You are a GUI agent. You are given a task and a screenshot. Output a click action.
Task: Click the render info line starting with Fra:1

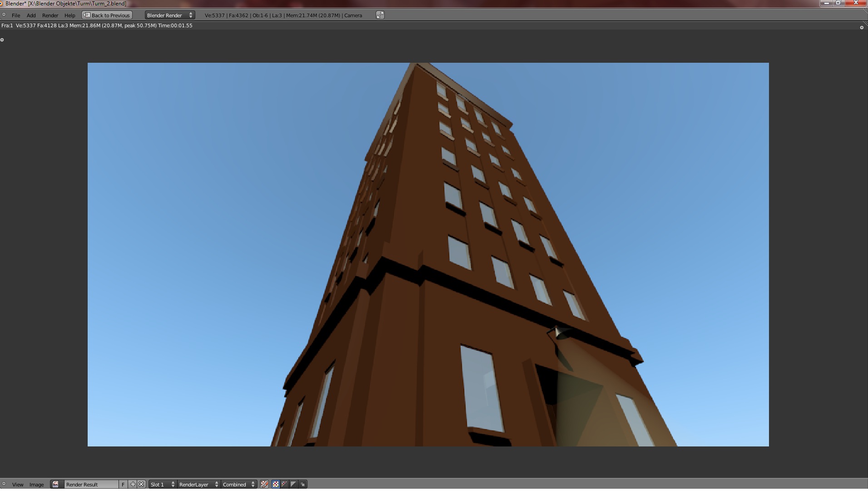pyautogui.click(x=97, y=25)
